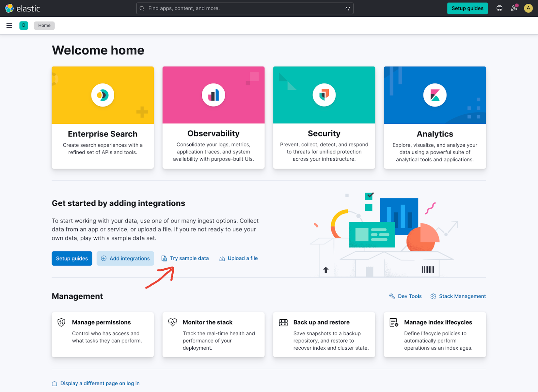The image size is (538, 392).
Task: Open the newsfeed notifications icon
Action: tap(514, 8)
